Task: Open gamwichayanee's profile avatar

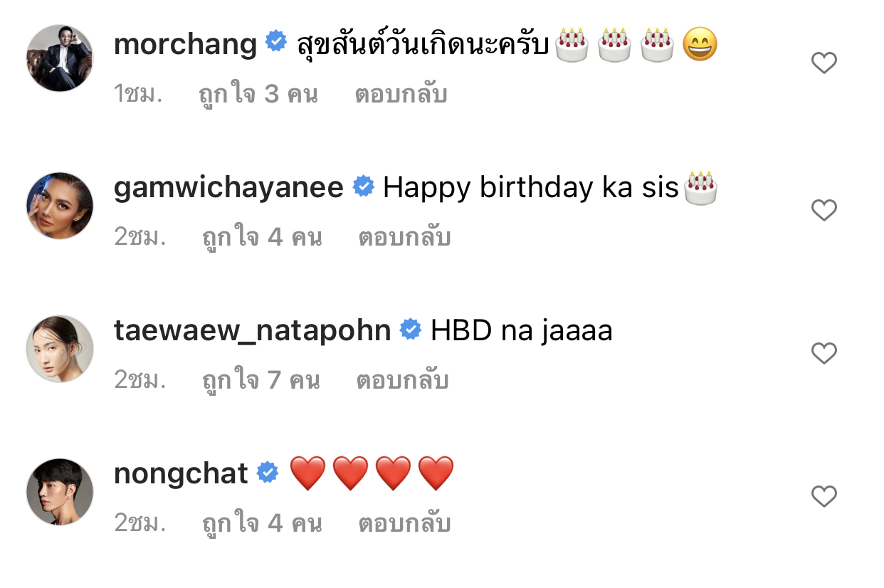Action: point(60,206)
